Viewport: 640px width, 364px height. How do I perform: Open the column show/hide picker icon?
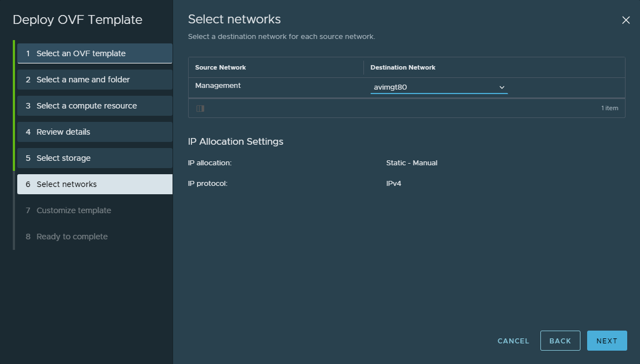click(x=200, y=109)
